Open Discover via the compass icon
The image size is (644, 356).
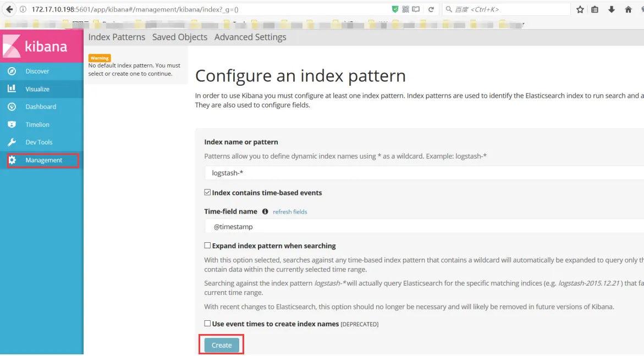tap(12, 71)
